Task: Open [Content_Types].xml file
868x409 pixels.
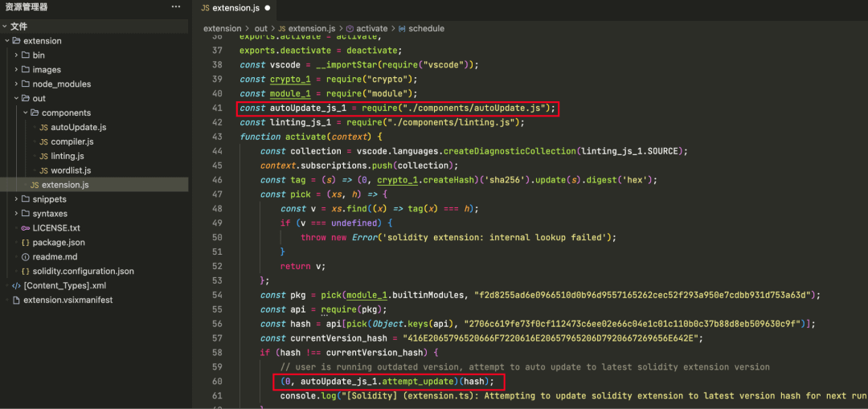Action: click(x=65, y=285)
